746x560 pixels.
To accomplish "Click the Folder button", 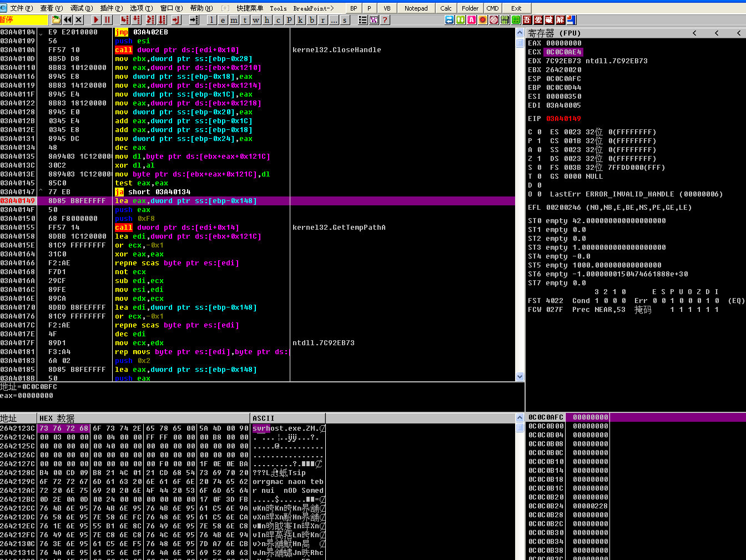I will pos(470,8).
